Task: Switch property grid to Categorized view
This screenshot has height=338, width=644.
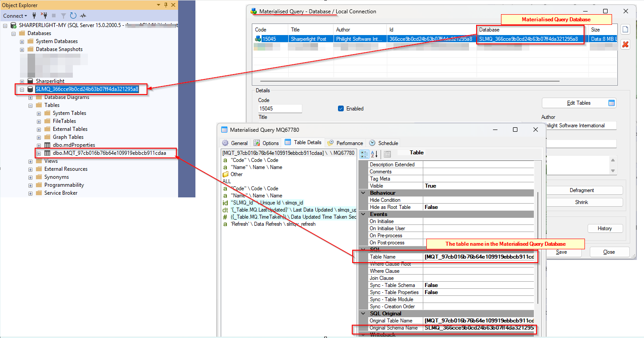Action: (x=365, y=154)
